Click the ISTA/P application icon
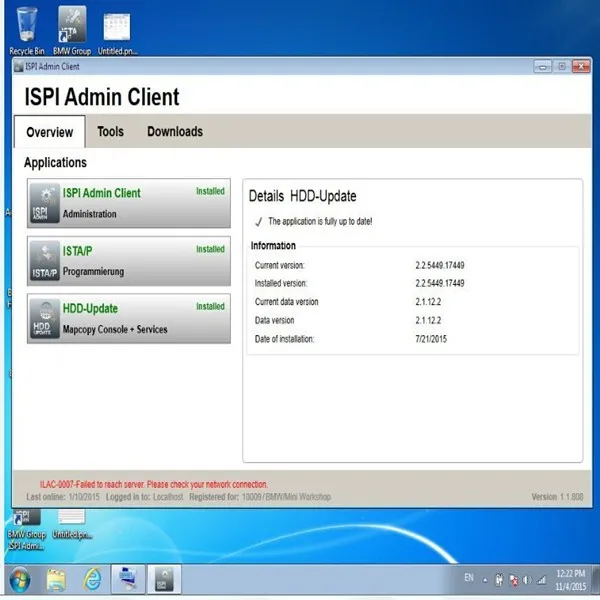 point(45,261)
